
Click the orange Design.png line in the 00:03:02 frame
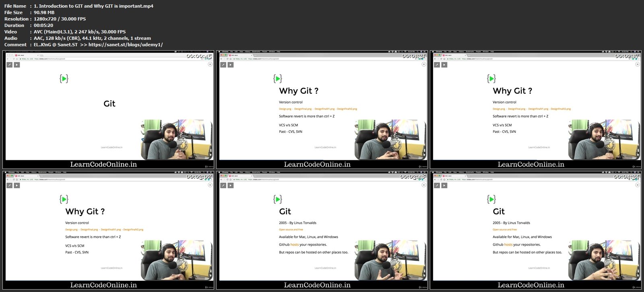click(104, 230)
